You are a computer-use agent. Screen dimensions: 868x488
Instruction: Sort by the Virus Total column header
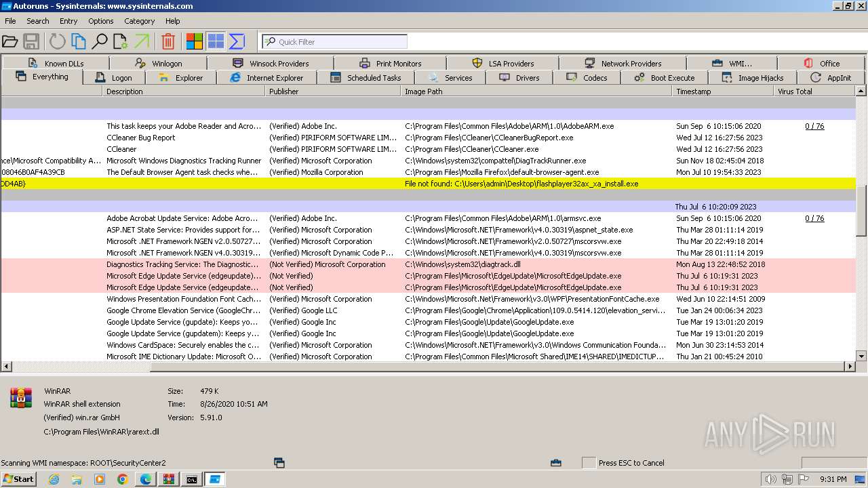815,91
